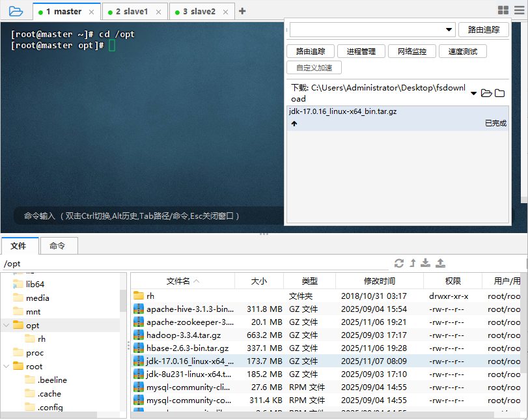528x420 pixels.
Task: Click the 路由追踪 button beside 进程管理
Action: (x=311, y=51)
